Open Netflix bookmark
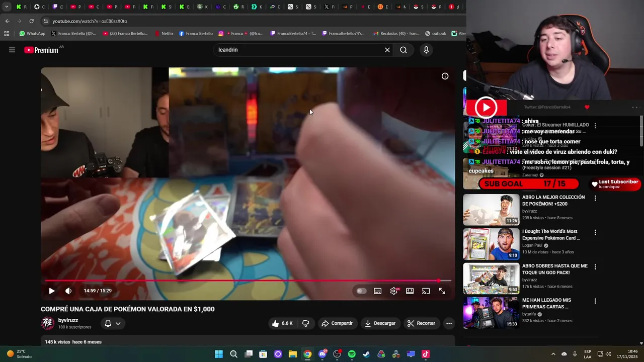 point(164,34)
